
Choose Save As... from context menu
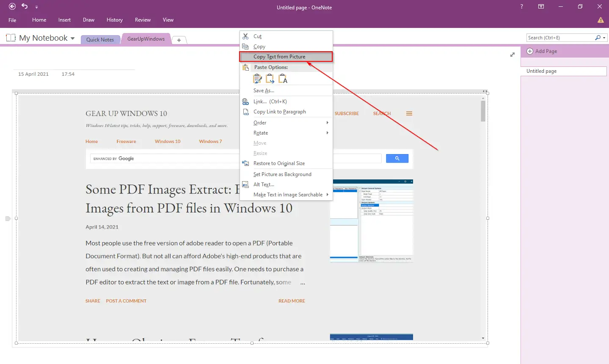(x=286, y=91)
